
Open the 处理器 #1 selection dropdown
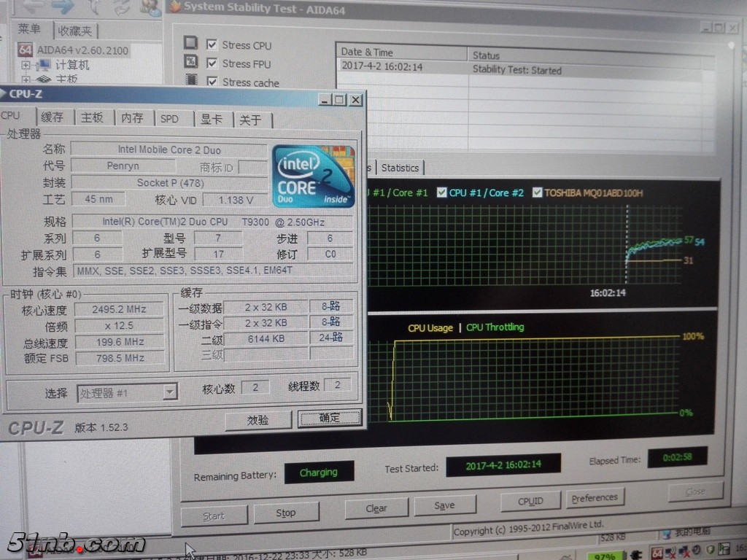pos(169,392)
